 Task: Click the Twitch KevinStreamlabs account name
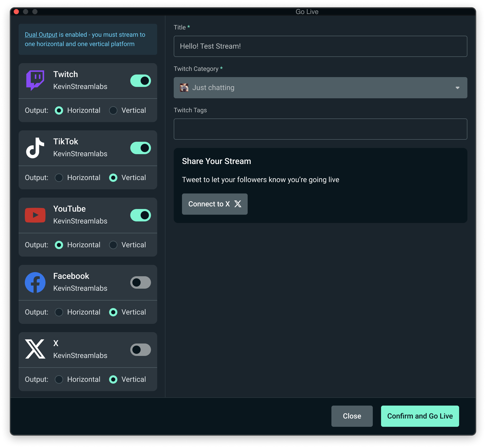(x=80, y=87)
